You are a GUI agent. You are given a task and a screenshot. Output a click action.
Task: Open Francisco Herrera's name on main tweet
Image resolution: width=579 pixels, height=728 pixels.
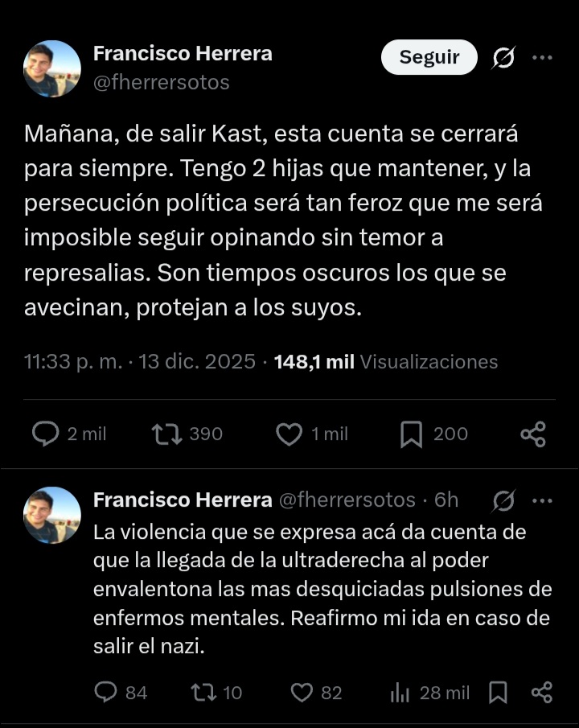pos(183,54)
